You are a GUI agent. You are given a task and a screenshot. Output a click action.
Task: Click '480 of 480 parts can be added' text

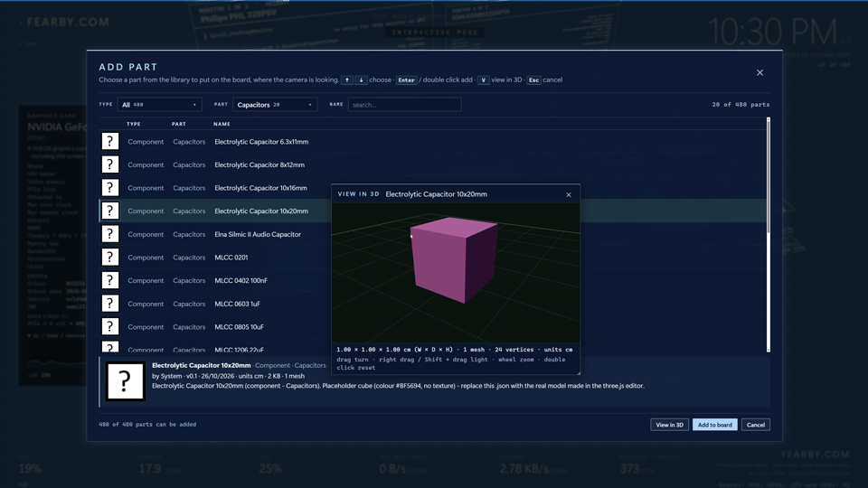coord(147,425)
